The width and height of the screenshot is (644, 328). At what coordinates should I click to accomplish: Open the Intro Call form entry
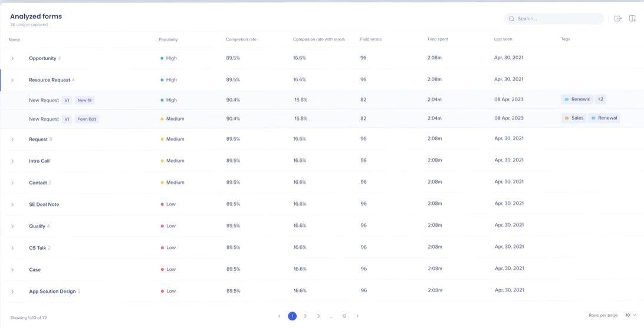[x=39, y=161]
